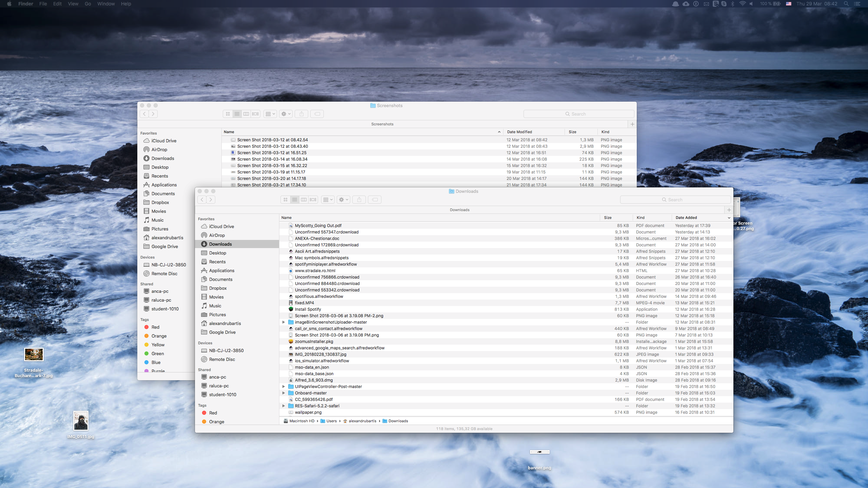This screenshot has height=488, width=868.
Task: Open Go menu
Action: pyautogui.click(x=88, y=4)
